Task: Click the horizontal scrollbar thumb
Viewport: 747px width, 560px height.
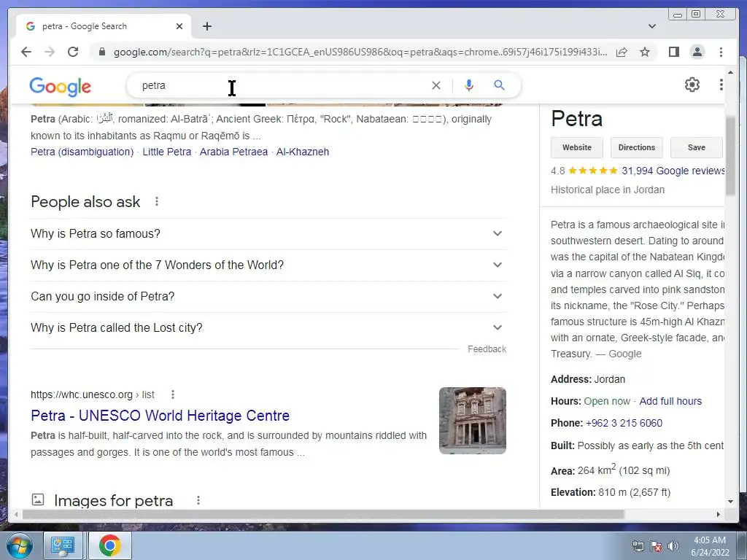Action: [x=323, y=514]
